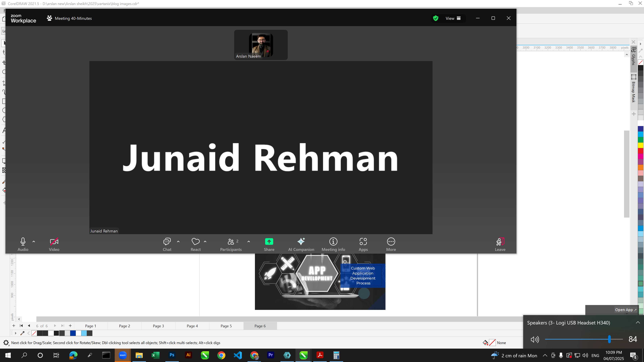Screen dimensions: 644x362
Task: Add a page after the last page
Action: pyautogui.click(x=70, y=325)
